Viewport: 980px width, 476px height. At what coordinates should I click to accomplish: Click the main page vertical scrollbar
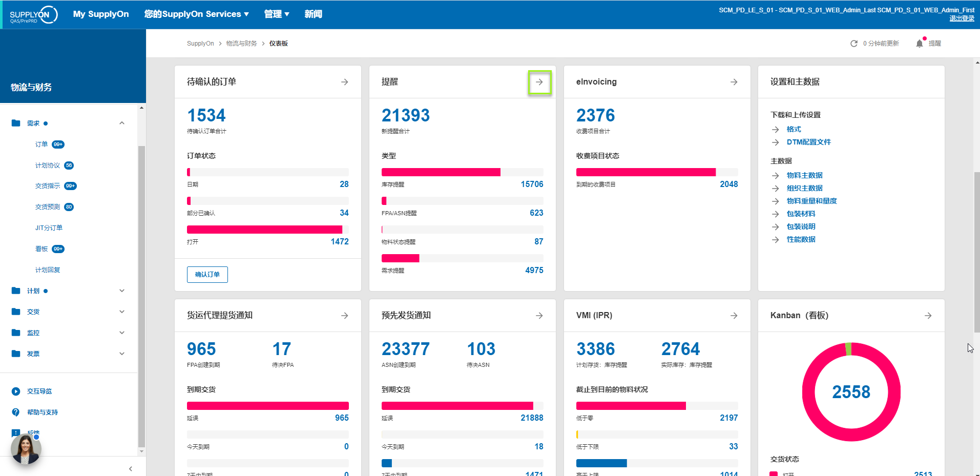[977, 252]
